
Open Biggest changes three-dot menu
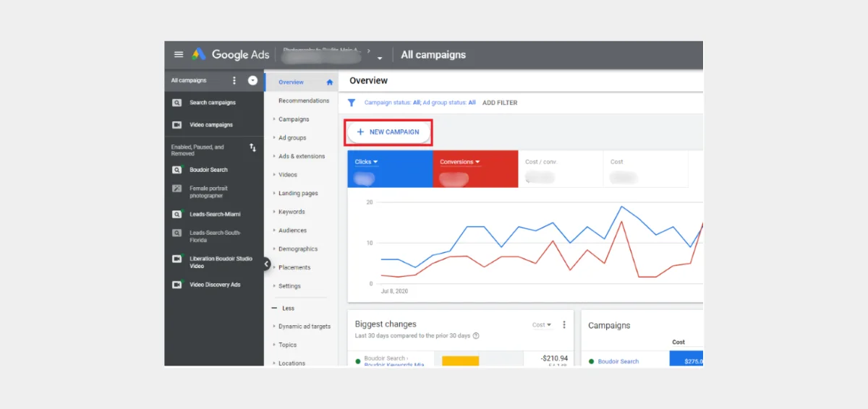click(x=564, y=325)
